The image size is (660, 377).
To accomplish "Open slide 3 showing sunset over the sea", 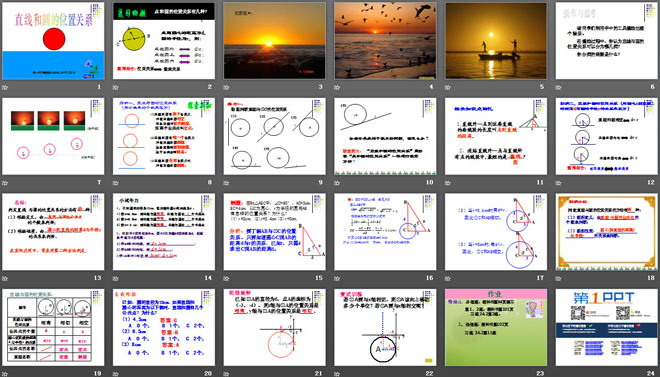I will (274, 41).
